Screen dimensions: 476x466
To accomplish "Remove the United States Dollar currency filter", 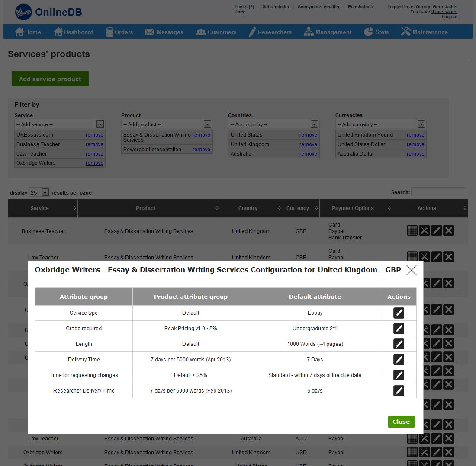I will click(415, 144).
